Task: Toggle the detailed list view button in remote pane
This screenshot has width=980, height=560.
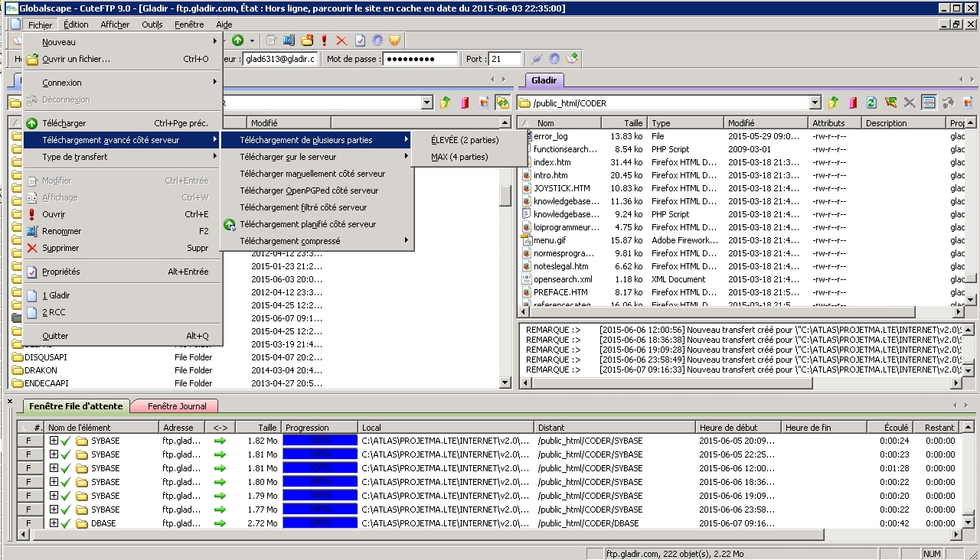Action: tap(929, 103)
